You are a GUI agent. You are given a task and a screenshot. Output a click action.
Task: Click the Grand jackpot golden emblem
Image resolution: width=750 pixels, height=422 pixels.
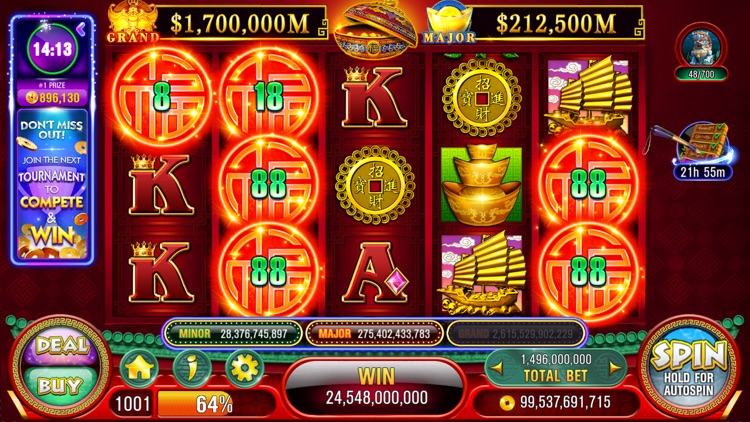[x=132, y=24]
